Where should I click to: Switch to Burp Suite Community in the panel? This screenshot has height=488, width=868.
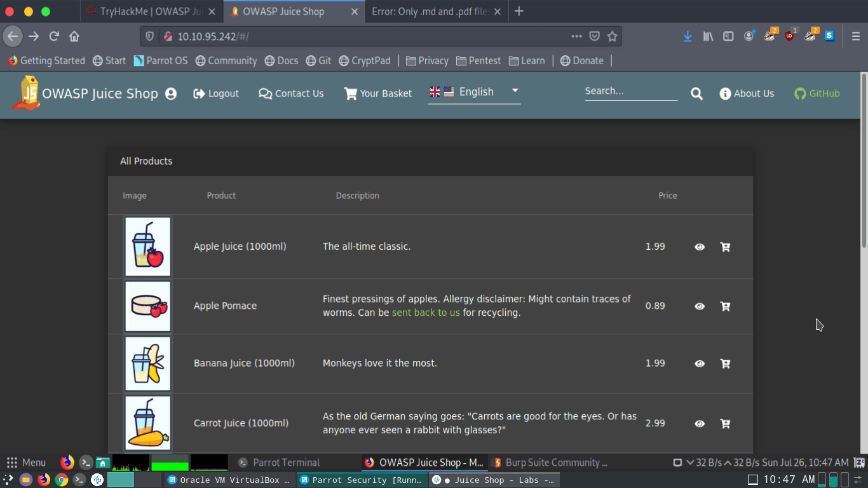[550, 463]
